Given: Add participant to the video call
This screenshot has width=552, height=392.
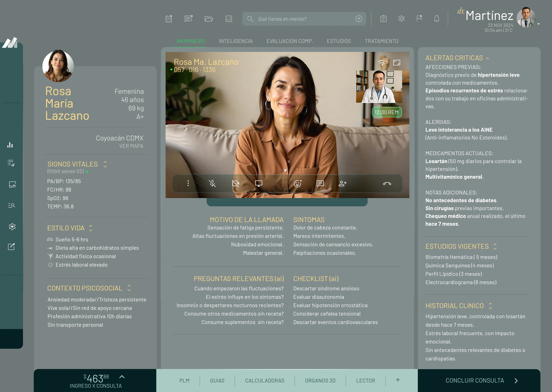Looking at the screenshot, I should coord(342,184).
